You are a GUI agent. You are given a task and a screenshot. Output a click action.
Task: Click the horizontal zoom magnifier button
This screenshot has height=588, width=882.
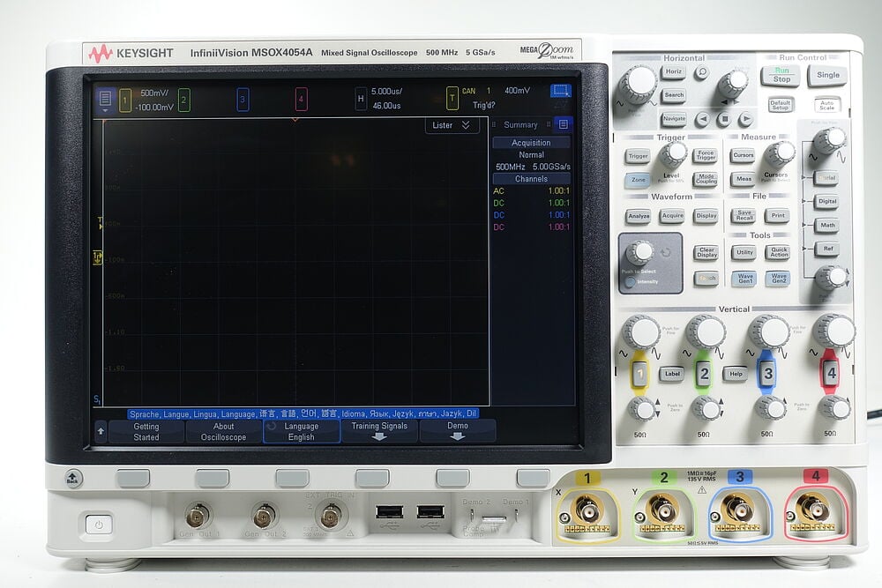[701, 73]
